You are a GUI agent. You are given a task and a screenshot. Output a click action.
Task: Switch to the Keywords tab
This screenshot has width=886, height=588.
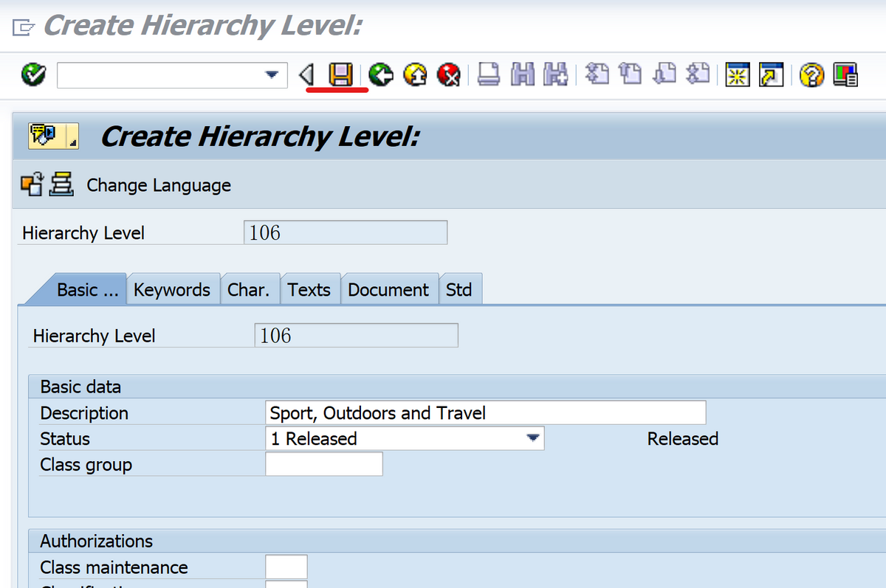tap(172, 290)
